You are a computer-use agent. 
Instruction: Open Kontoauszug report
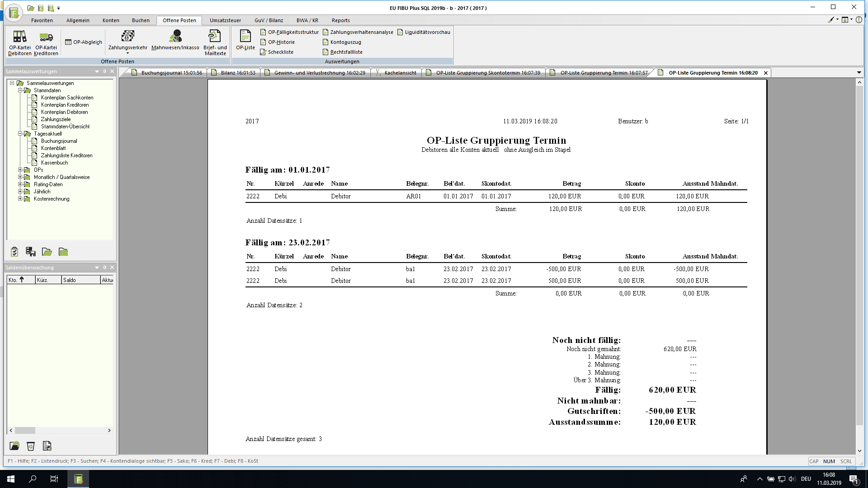click(x=342, y=42)
